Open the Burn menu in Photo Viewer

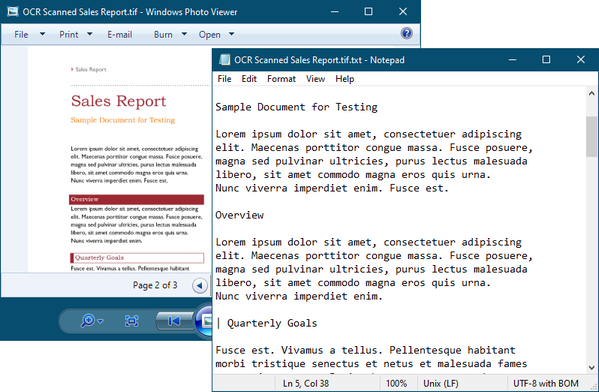tap(163, 34)
